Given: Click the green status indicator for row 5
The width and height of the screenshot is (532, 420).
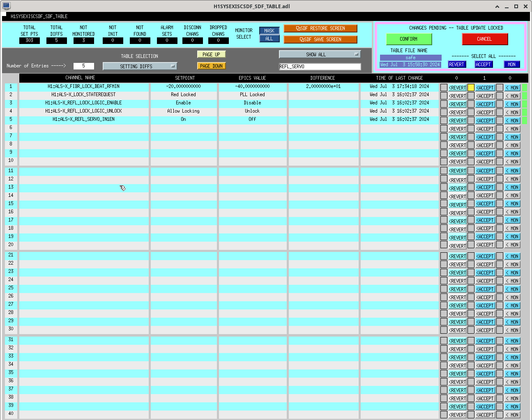Looking at the screenshot, I should [525, 120].
